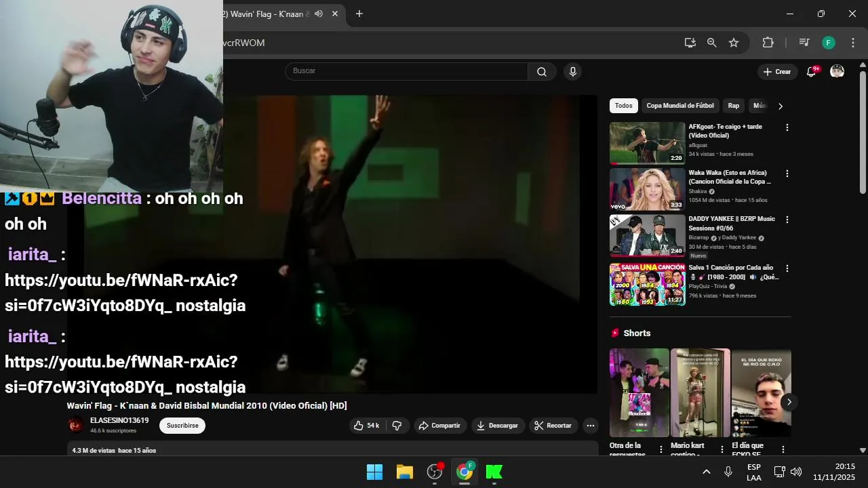Open volume control in system tray
Image resolution: width=868 pixels, height=488 pixels.
click(796, 472)
